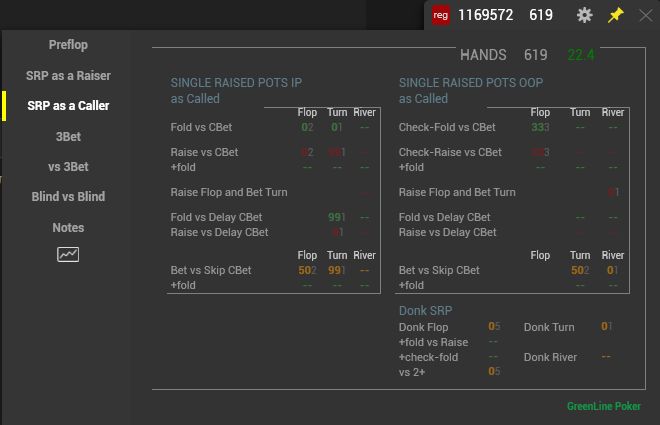Image resolution: width=660 pixels, height=425 pixels.
Task: Open settings with the gear icon
Action: coord(584,15)
